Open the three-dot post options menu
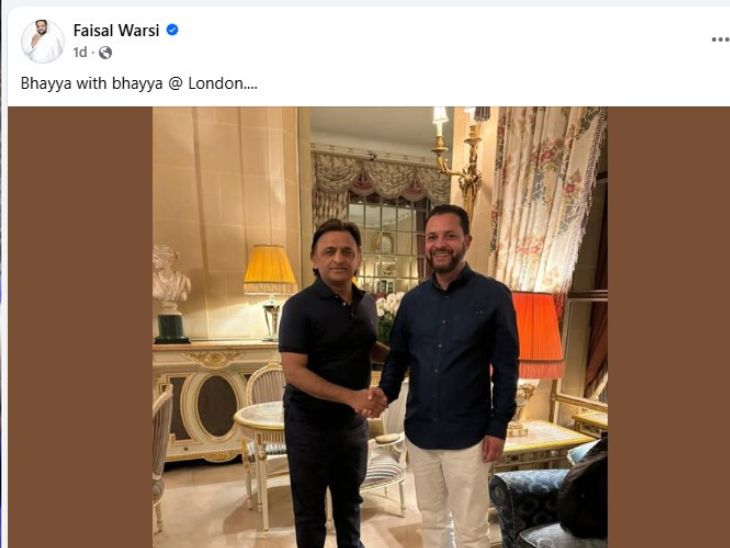Image resolution: width=730 pixels, height=548 pixels. (719, 39)
